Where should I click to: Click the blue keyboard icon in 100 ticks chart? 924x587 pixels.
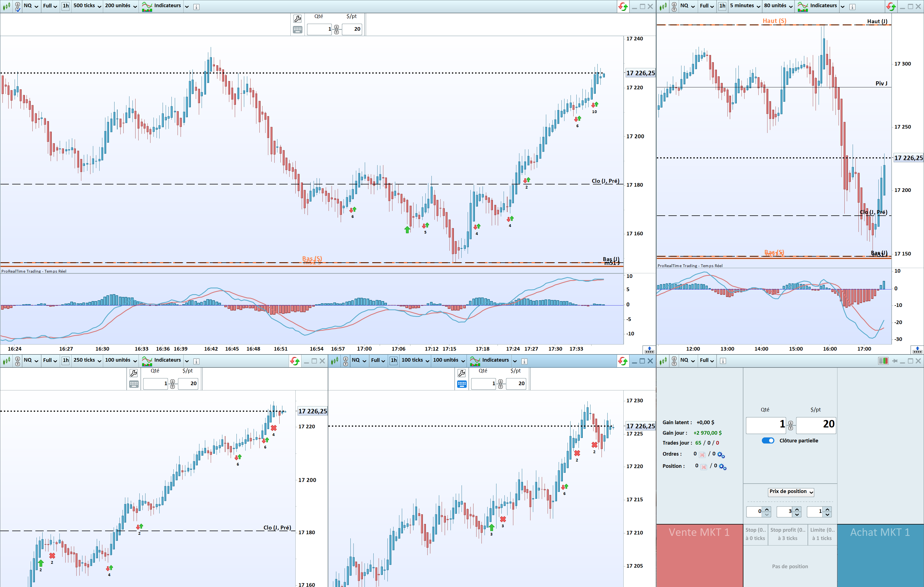coord(462,384)
